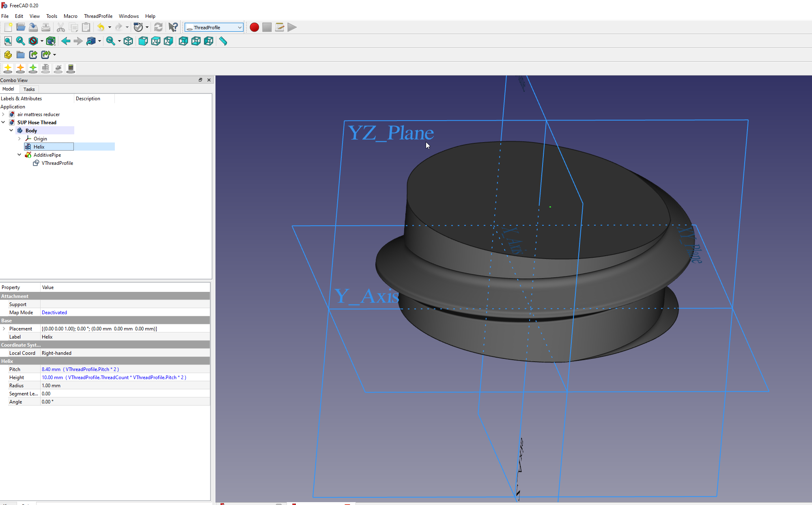The image size is (812, 505).
Task: Open the Macro menu
Action: click(x=70, y=16)
